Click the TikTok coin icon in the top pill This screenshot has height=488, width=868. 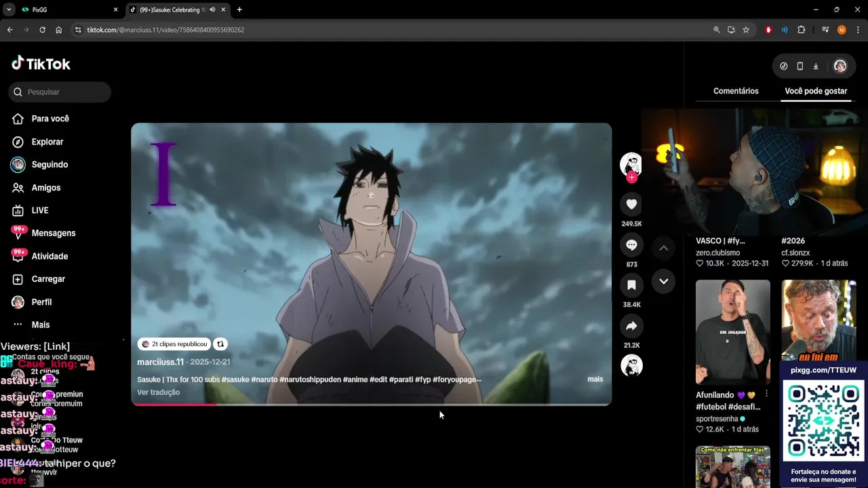pyautogui.click(x=784, y=66)
